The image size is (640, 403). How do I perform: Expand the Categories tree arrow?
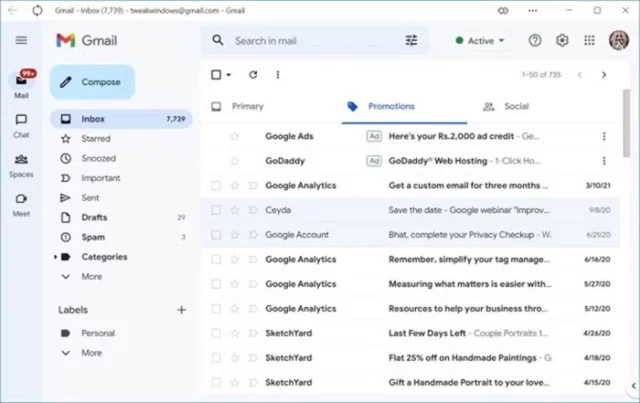click(55, 257)
